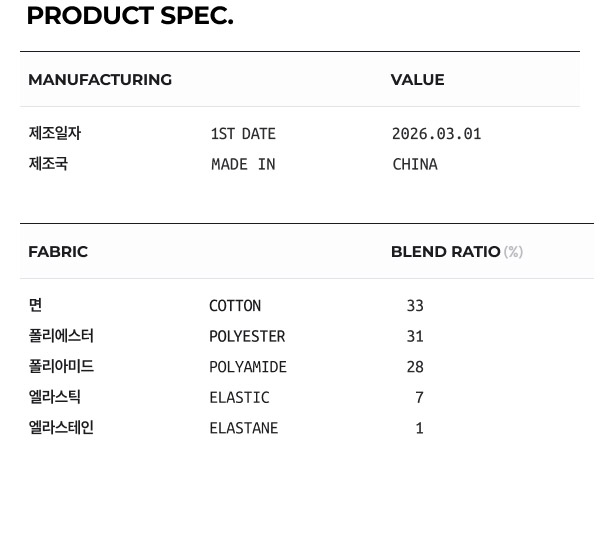Select the 제조일자 row label

pos(55,133)
